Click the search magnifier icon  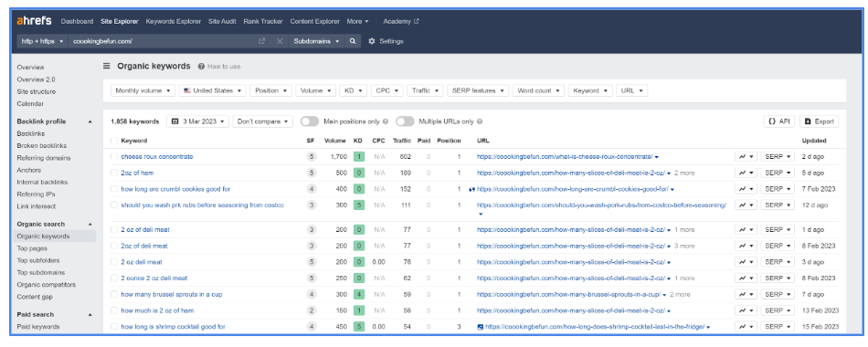(x=352, y=41)
